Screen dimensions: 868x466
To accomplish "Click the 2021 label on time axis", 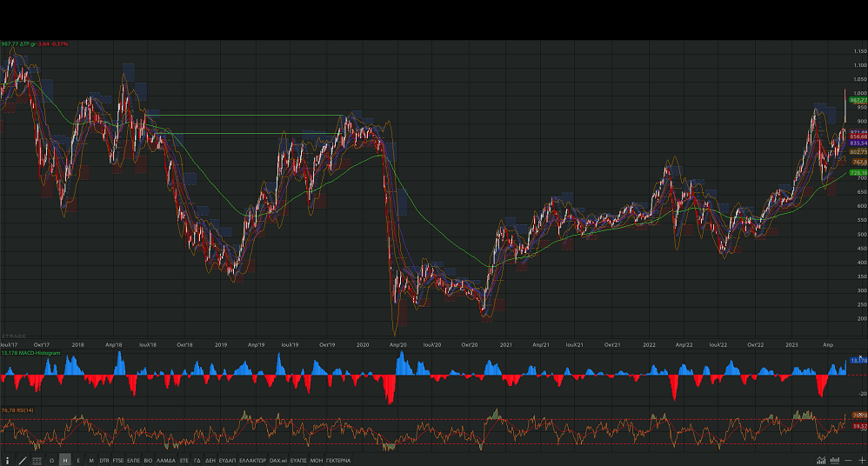I will (506, 345).
